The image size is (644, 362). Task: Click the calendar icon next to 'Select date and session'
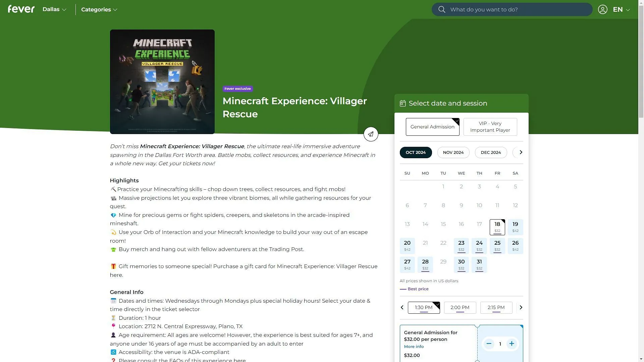pyautogui.click(x=402, y=103)
